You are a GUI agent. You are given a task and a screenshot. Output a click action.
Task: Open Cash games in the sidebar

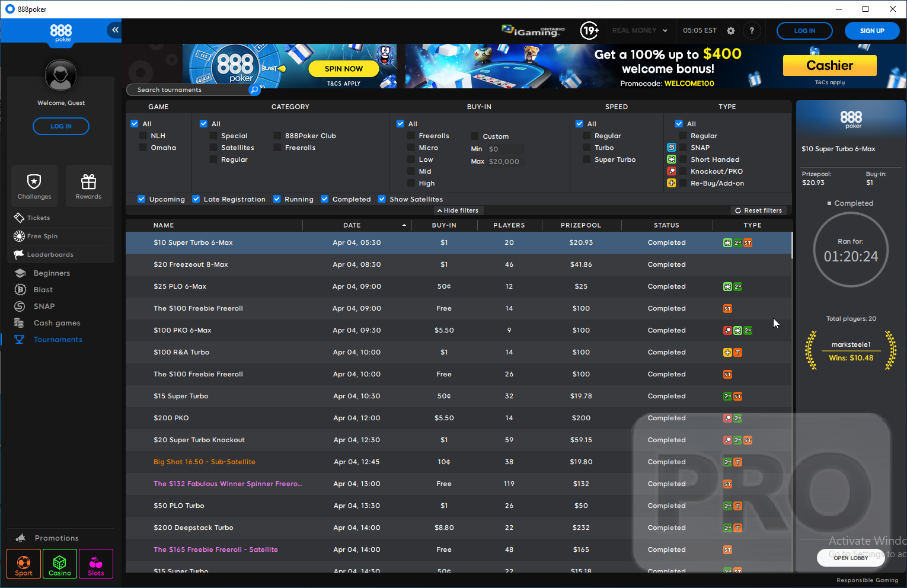click(47, 323)
